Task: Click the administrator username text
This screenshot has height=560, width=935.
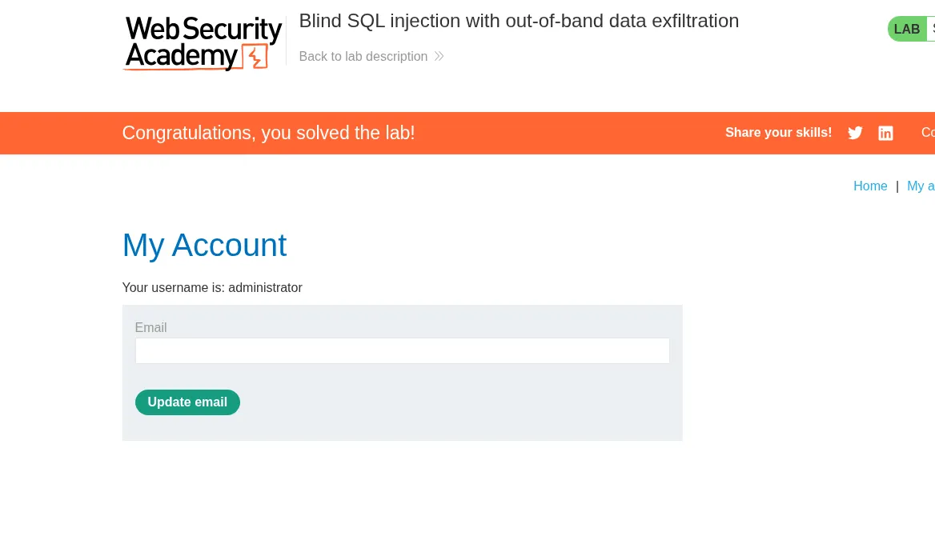Action: tap(265, 287)
